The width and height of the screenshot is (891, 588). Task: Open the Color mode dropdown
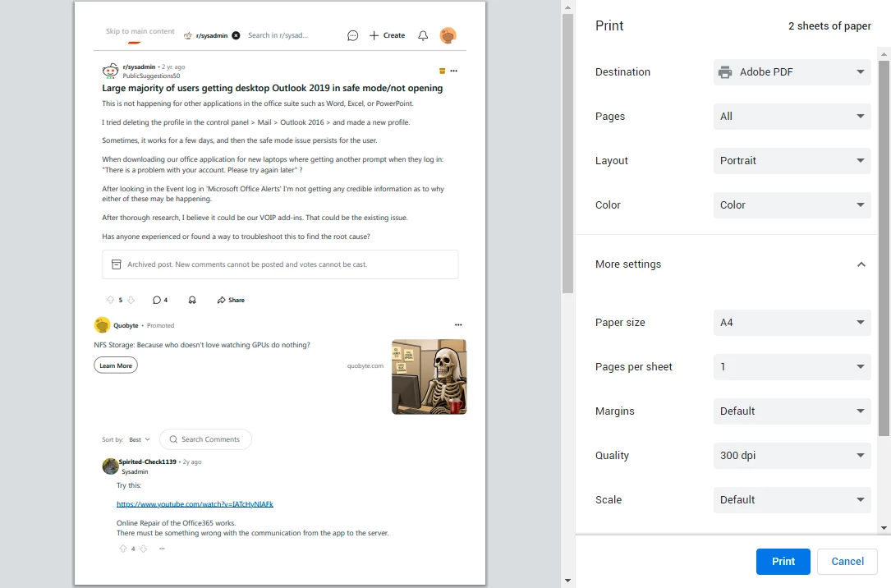point(792,205)
